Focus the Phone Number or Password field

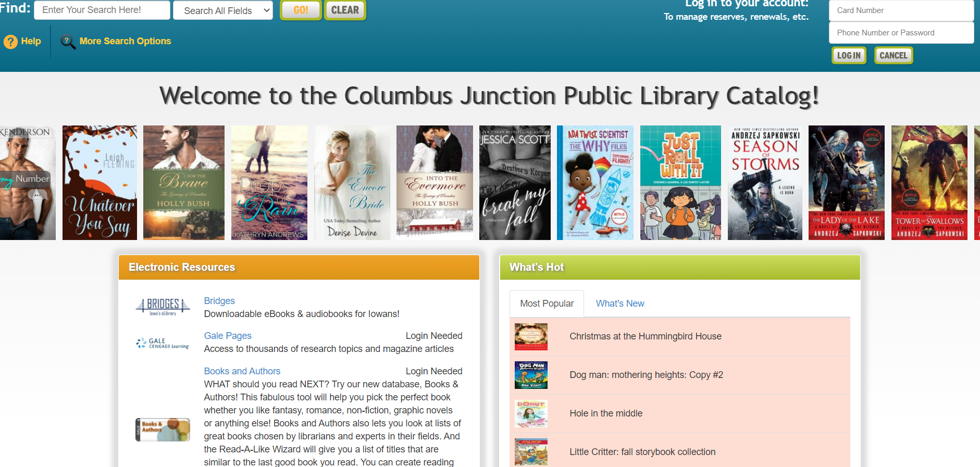pyautogui.click(x=901, y=33)
